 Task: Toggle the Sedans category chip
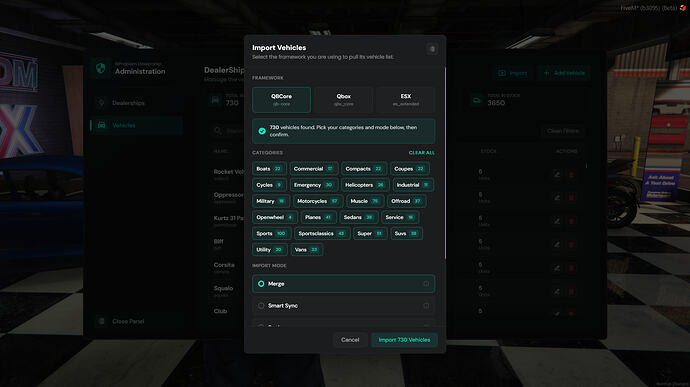point(359,217)
